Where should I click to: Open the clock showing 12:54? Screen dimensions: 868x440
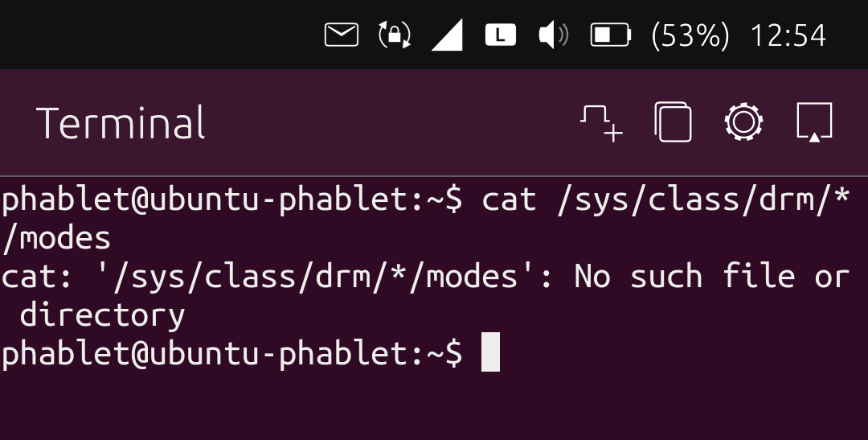pyautogui.click(x=788, y=35)
